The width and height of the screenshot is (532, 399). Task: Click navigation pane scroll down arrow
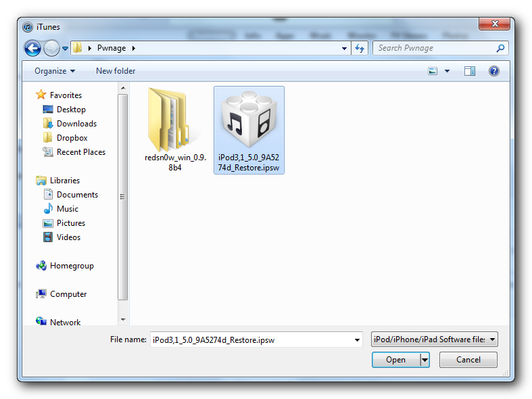[x=123, y=320]
